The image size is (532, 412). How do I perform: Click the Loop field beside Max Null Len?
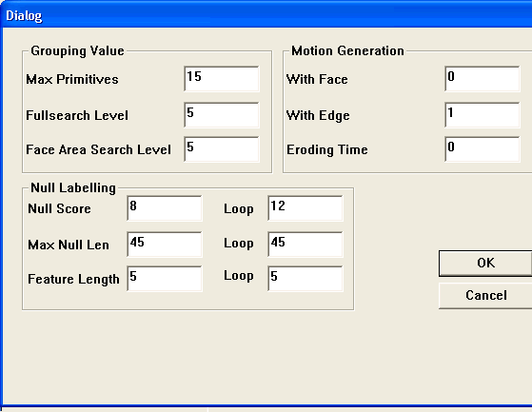[x=305, y=245]
